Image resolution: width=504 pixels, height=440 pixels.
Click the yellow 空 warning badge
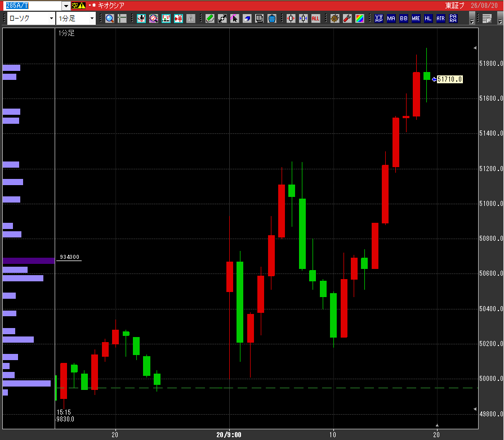78,6
